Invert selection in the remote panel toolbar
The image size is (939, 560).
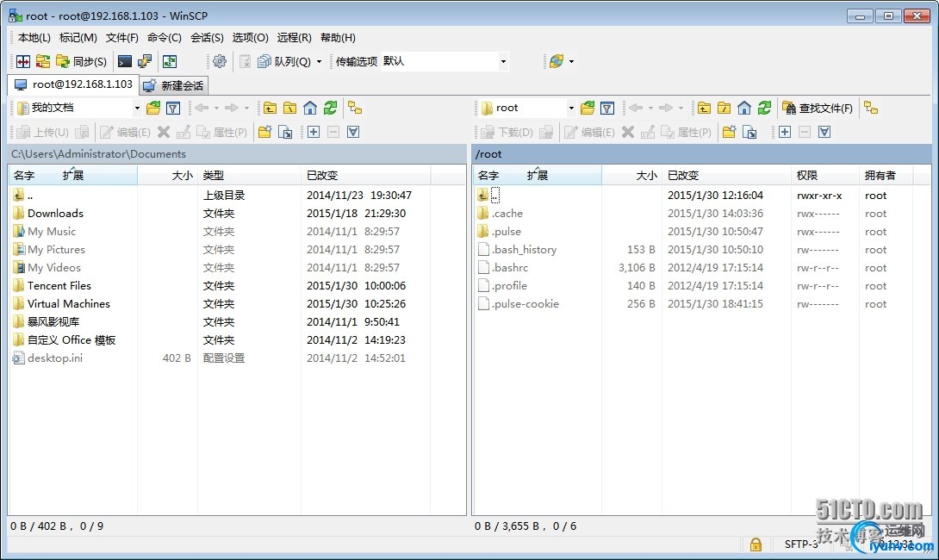(x=824, y=132)
